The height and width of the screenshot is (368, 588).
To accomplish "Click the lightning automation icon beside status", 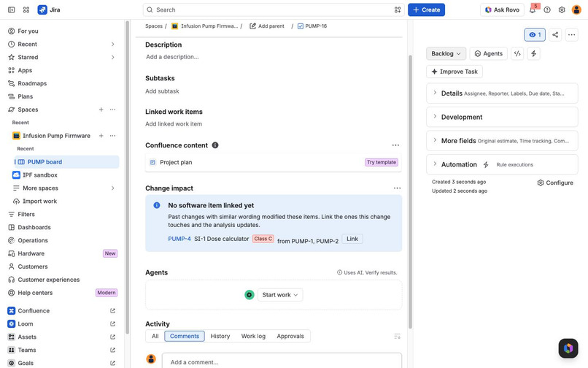I will pos(533,54).
